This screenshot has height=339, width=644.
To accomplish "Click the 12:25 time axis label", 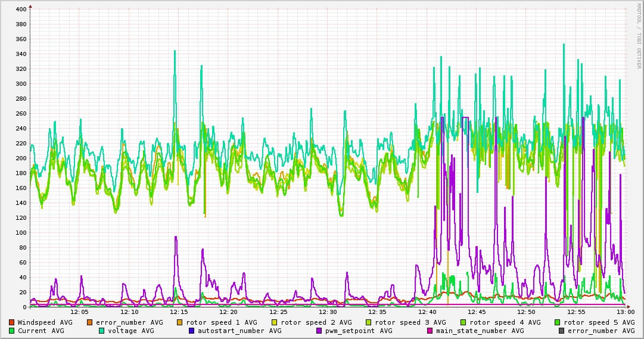I will [x=278, y=312].
